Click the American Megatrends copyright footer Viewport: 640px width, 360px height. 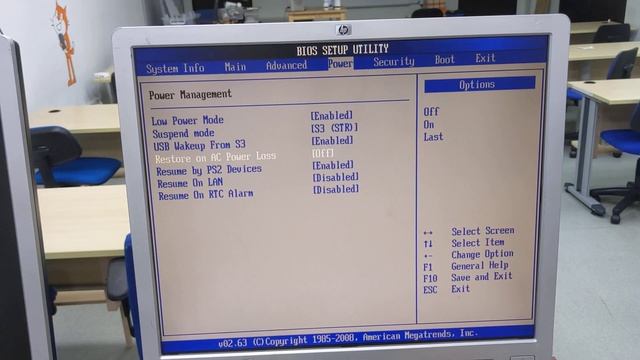347,338
